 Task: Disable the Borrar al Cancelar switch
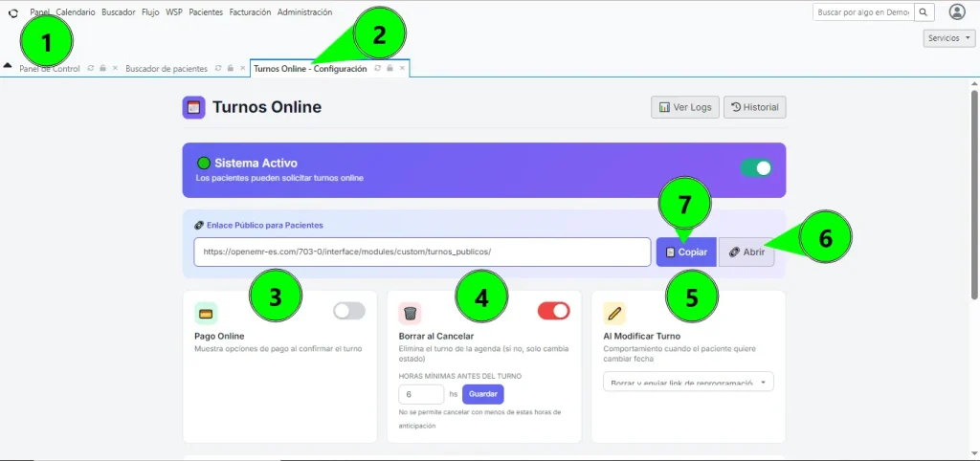click(554, 311)
